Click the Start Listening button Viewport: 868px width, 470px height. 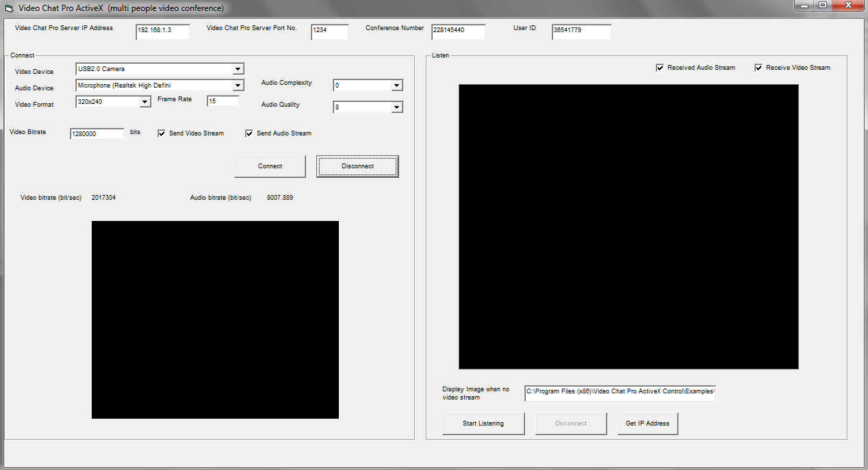coord(483,423)
